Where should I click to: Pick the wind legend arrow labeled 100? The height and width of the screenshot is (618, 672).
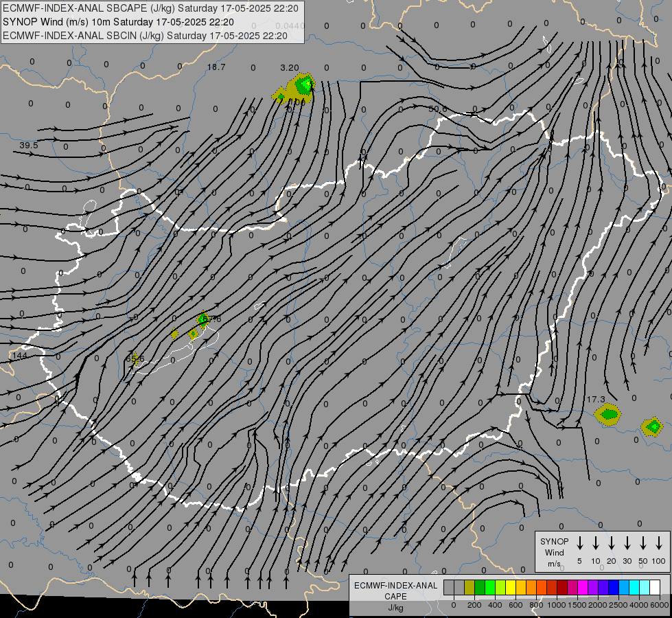659,543
